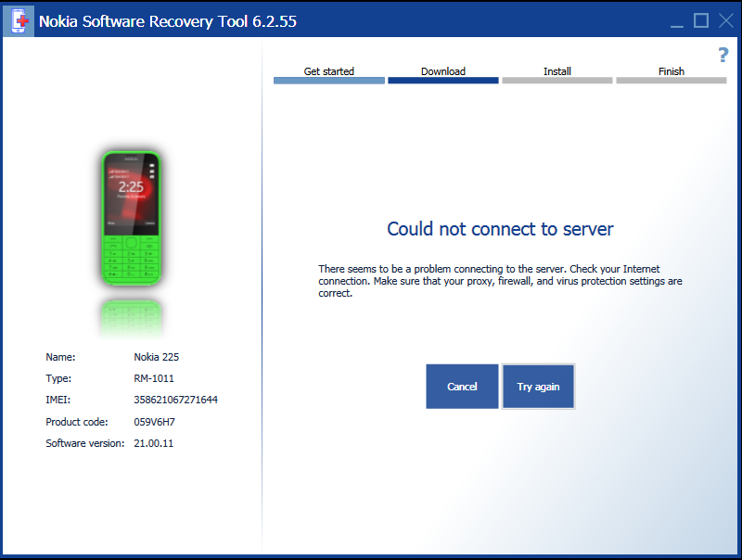
Task: Select the Download step
Action: pyautogui.click(x=443, y=75)
